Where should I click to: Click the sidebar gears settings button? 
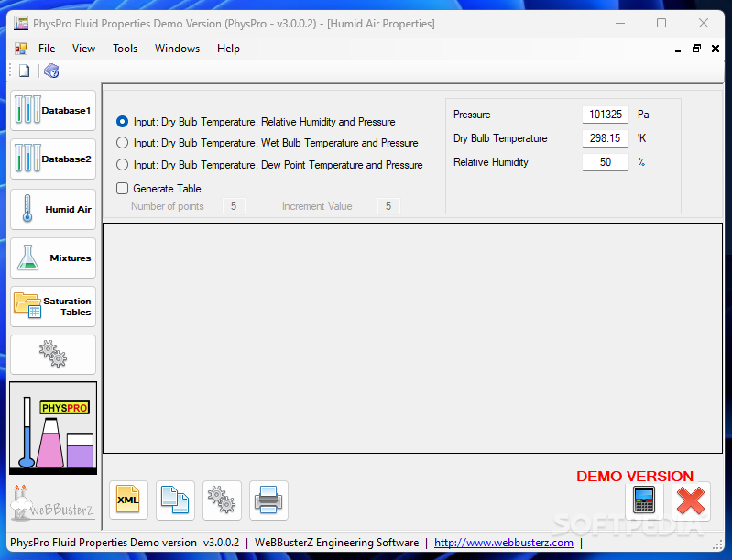point(53,355)
